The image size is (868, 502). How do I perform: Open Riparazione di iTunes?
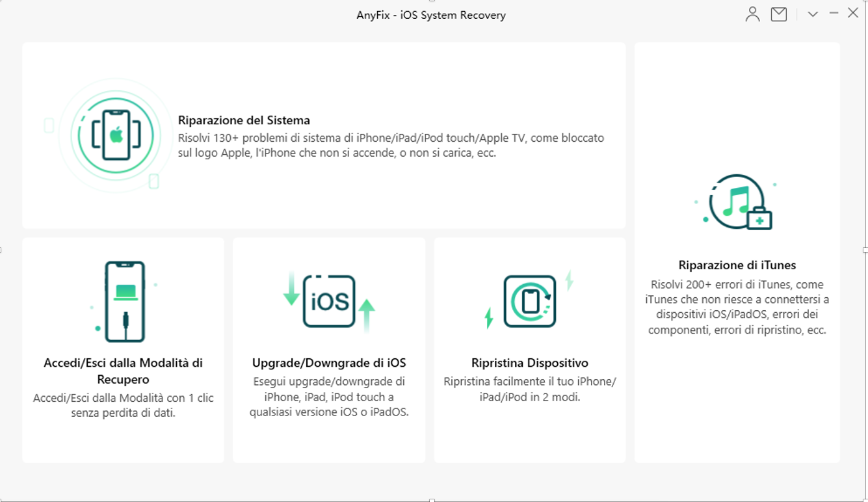(x=737, y=265)
